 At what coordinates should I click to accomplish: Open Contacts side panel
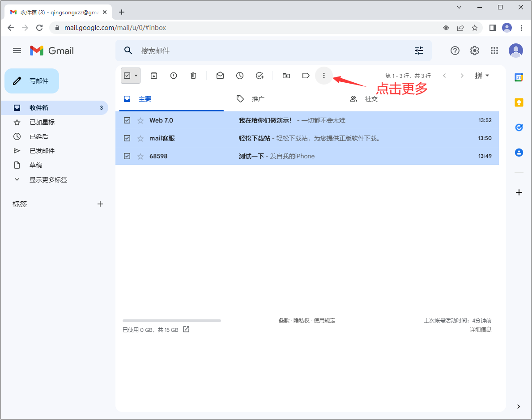519,153
